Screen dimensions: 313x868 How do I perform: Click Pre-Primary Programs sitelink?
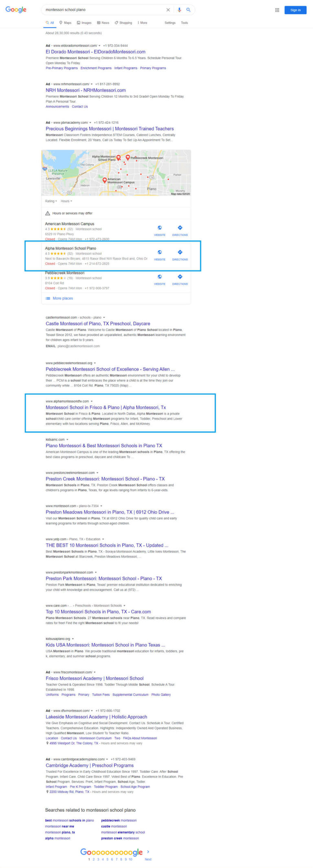pyautogui.click(x=62, y=68)
